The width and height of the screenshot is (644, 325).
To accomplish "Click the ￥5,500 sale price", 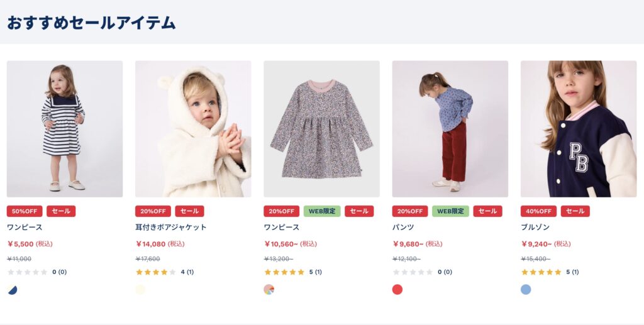I will click(21, 244).
